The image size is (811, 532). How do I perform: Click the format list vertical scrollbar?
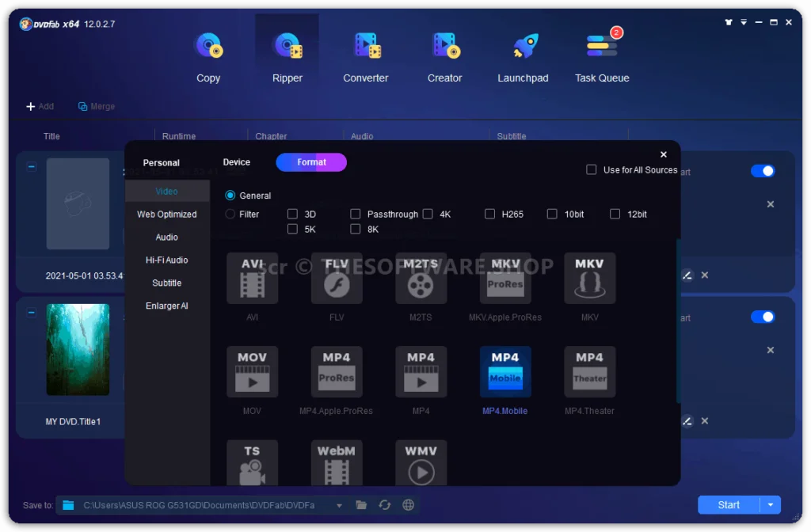coord(678,321)
